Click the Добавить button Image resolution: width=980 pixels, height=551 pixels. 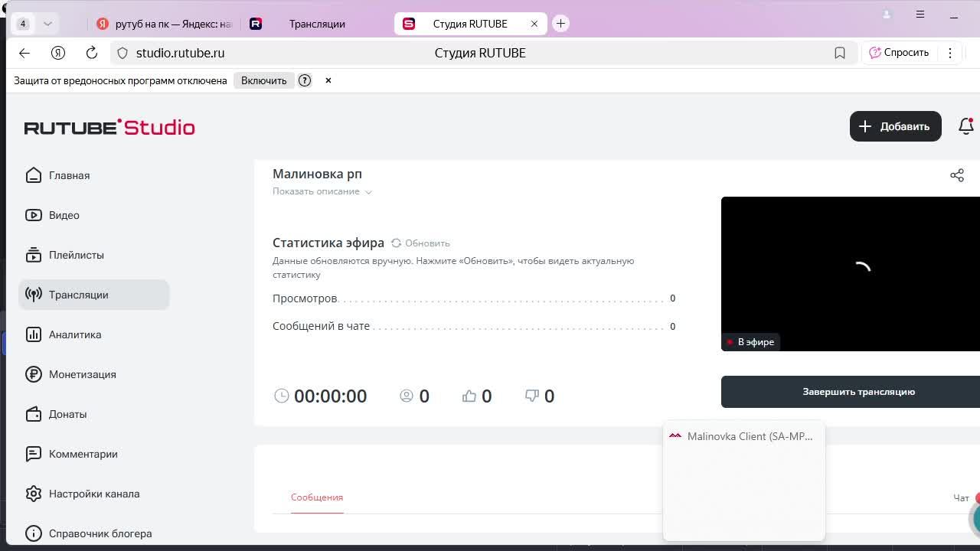coord(895,126)
